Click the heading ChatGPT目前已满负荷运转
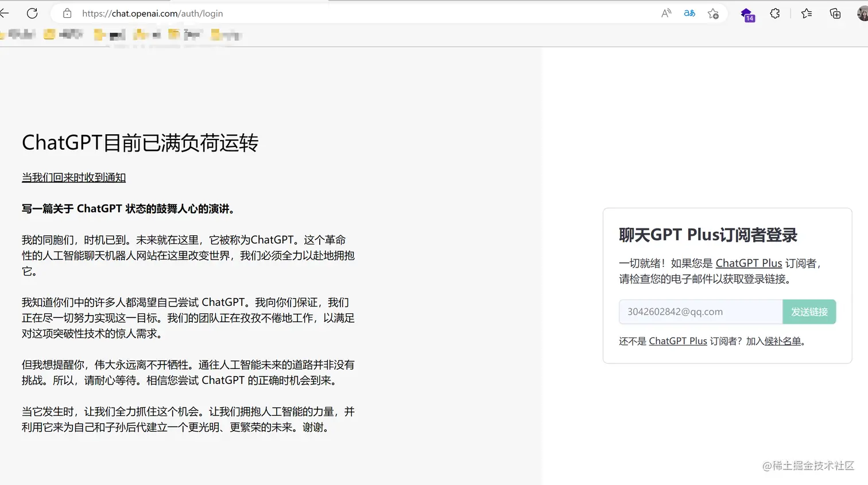Image resolution: width=868 pixels, height=485 pixels. click(140, 143)
